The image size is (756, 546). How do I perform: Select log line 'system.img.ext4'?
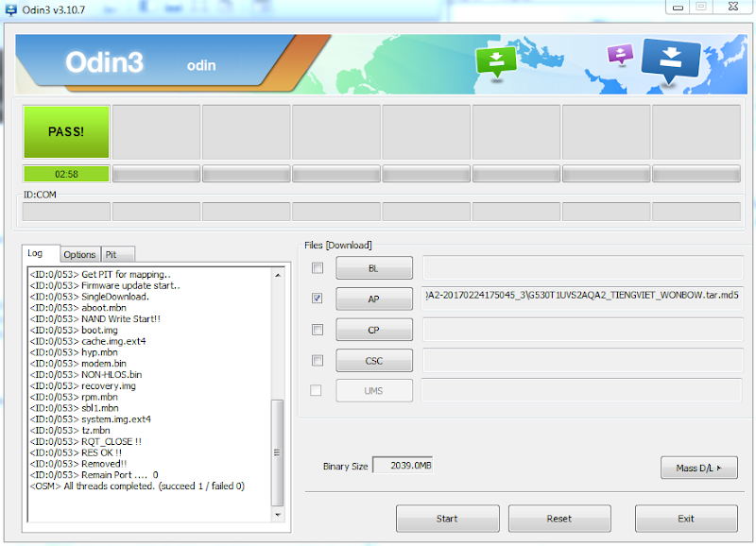click(x=90, y=419)
